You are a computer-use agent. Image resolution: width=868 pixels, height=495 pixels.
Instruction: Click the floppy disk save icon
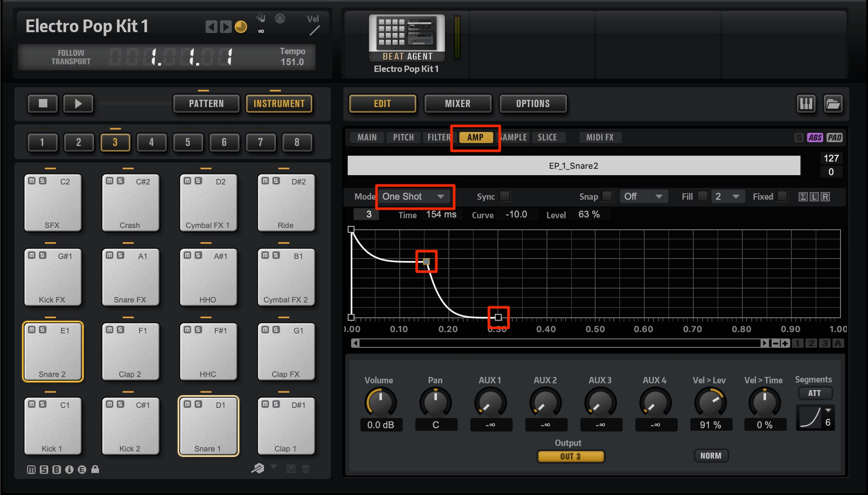point(291,469)
